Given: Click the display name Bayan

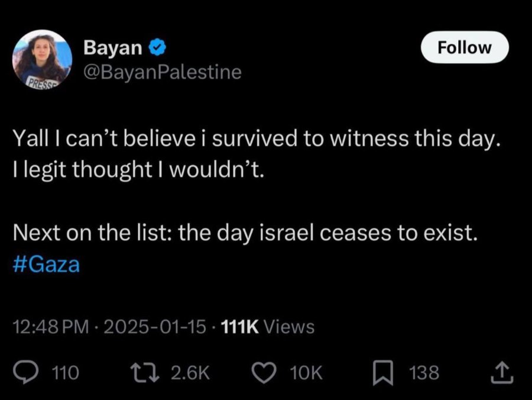Looking at the screenshot, I should click(x=113, y=47).
